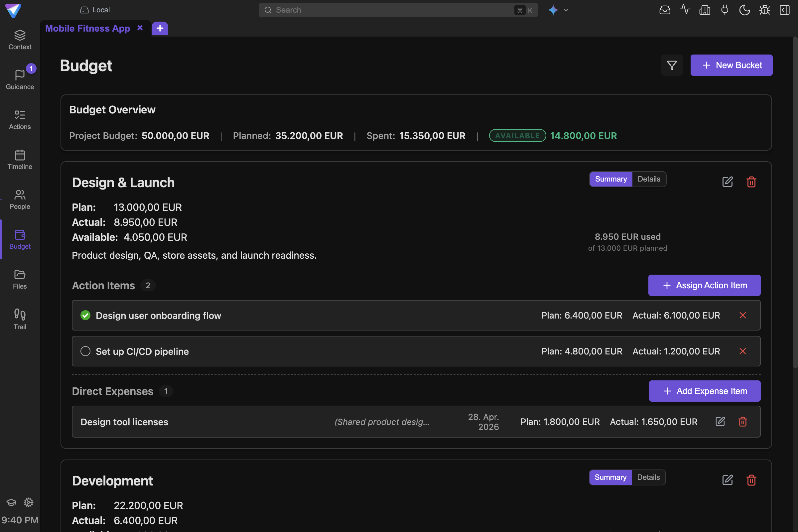Click the vertical scrollbar on right
Viewport: 798px width, 532px height.
(795, 202)
